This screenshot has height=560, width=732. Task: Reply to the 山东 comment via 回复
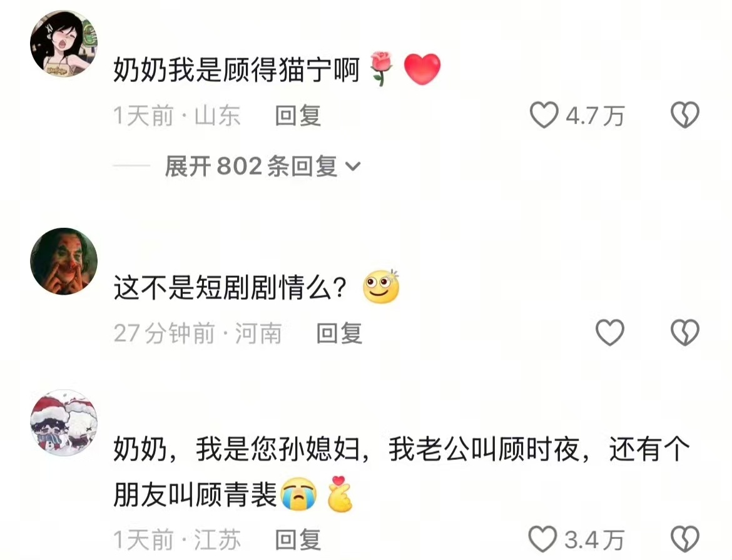click(298, 115)
